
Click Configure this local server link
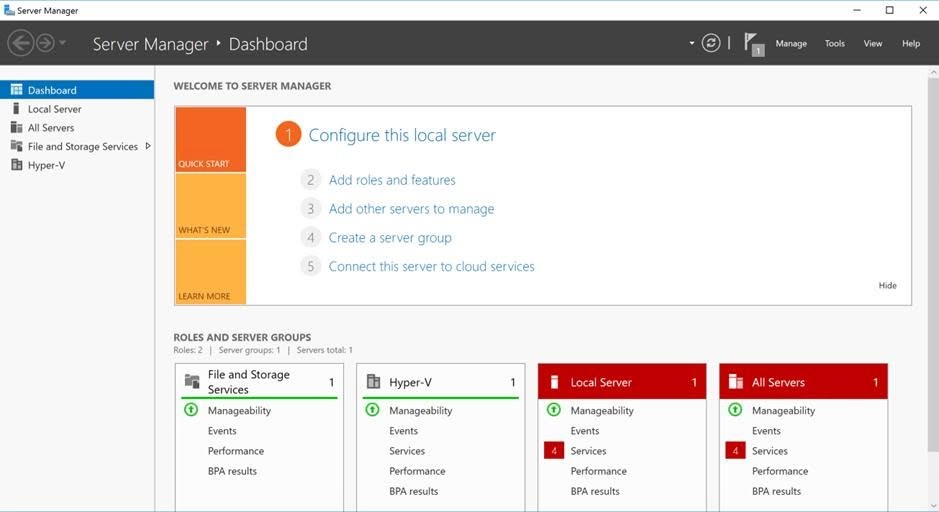tap(402, 135)
